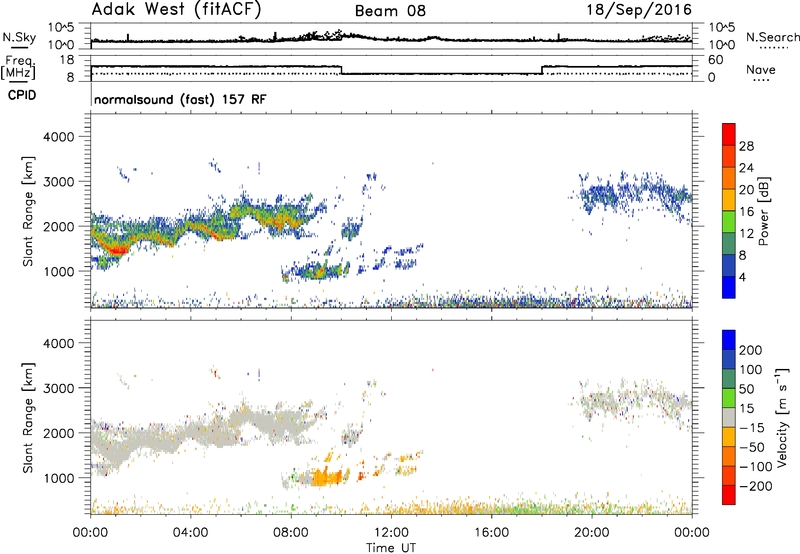
Task: Click the '1000' tick on velocity panel axis
Action: coord(59,478)
